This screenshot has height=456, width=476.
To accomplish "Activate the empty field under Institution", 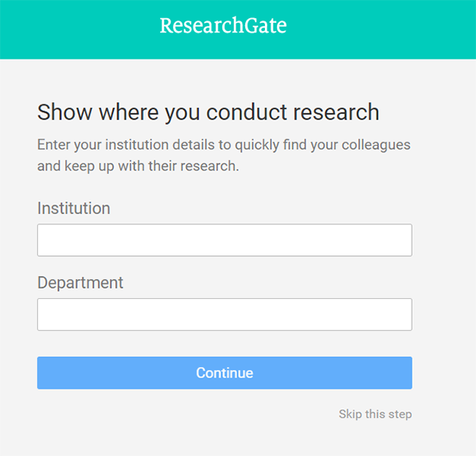I will pyautogui.click(x=225, y=240).
